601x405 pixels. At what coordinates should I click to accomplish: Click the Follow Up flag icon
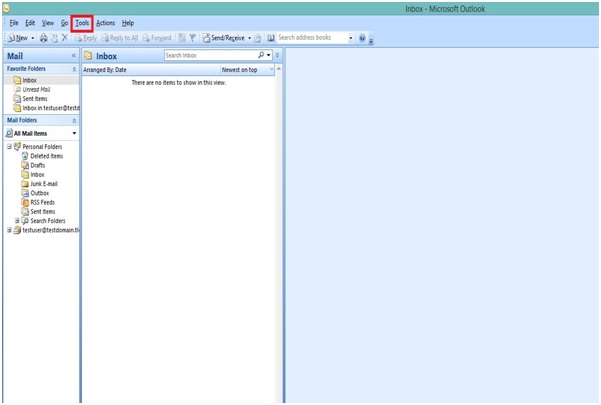[193, 38]
